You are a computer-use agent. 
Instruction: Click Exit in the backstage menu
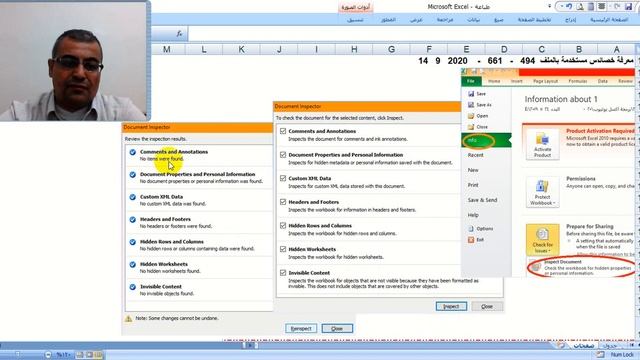(476, 240)
